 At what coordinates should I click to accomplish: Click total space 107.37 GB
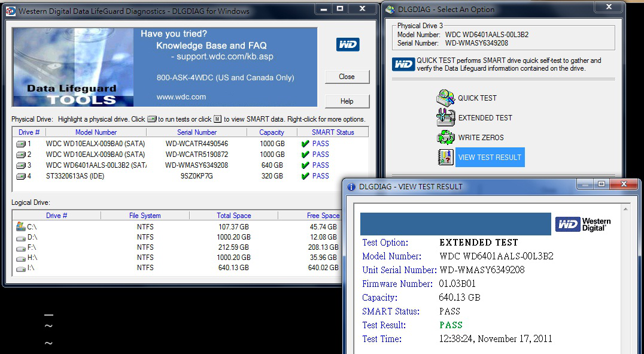pyautogui.click(x=233, y=226)
